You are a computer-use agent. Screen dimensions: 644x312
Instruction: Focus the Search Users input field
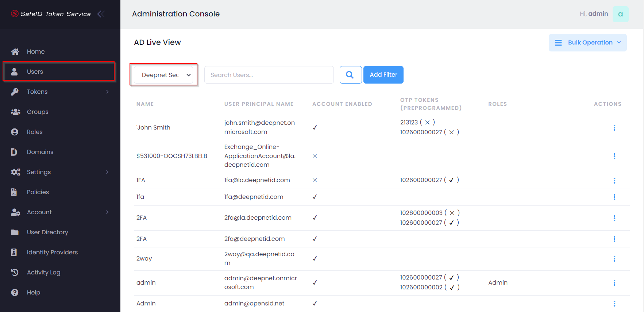point(269,75)
